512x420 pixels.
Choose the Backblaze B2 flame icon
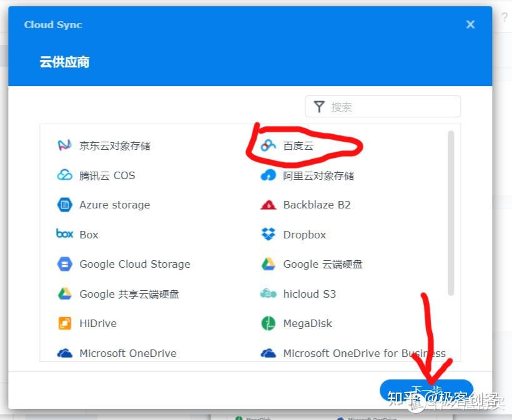(268, 205)
